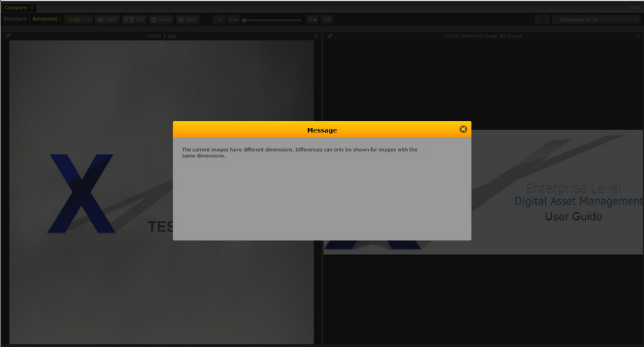Open the HELP link
This screenshot has width=644, height=347.
(x=633, y=8)
